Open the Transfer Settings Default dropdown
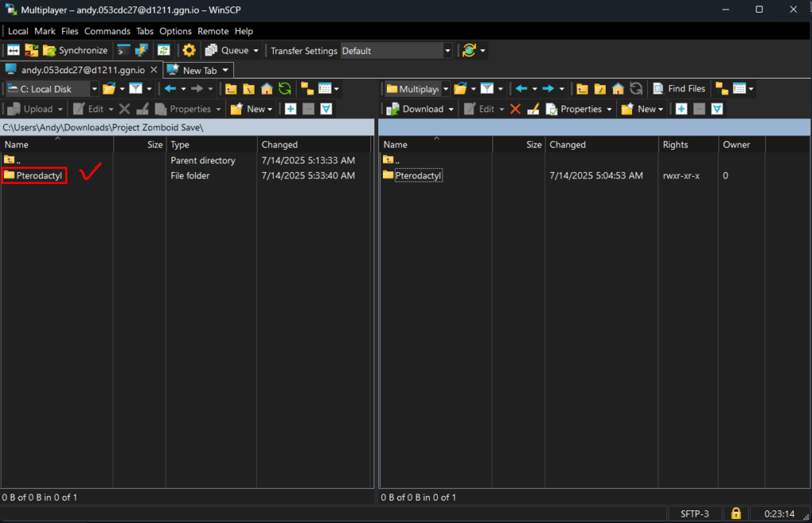 [x=396, y=51]
